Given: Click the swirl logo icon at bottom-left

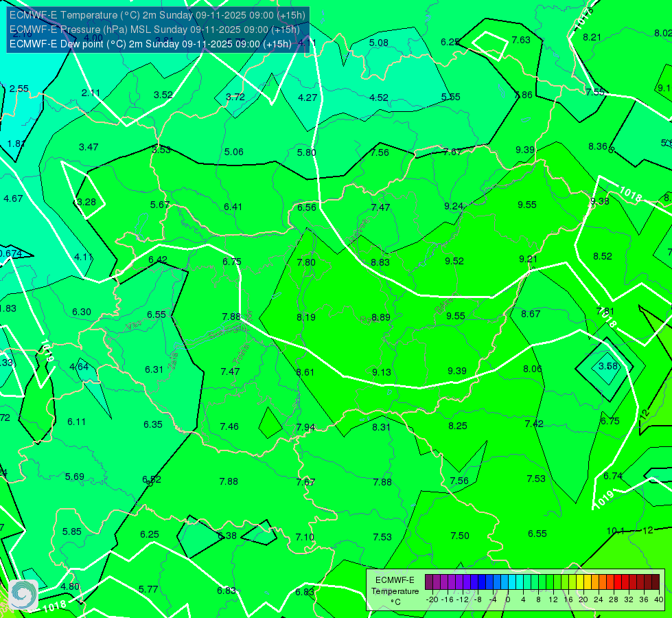Looking at the screenshot, I should pos(23,595).
